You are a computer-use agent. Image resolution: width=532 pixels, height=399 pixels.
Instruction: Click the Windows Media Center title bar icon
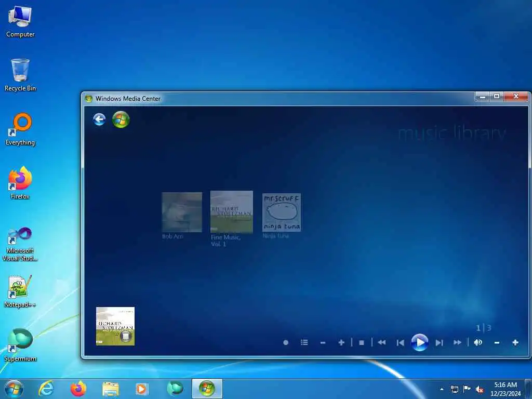(x=88, y=98)
